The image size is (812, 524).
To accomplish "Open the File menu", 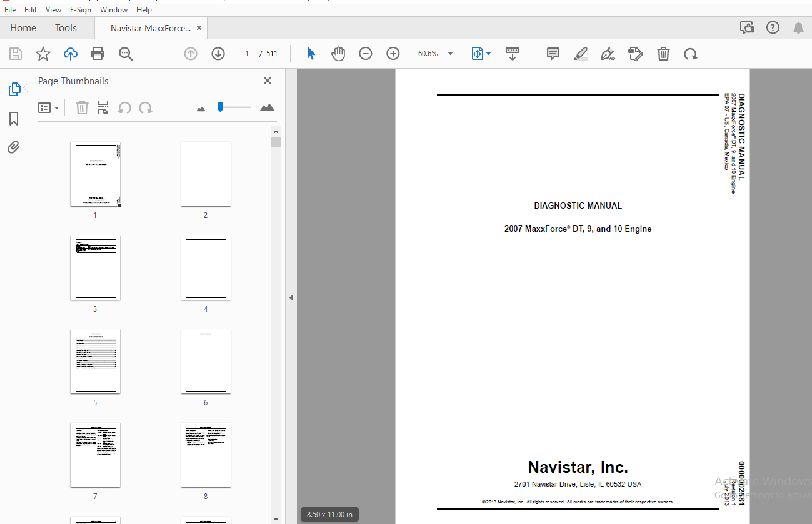I will pyautogui.click(x=10, y=10).
